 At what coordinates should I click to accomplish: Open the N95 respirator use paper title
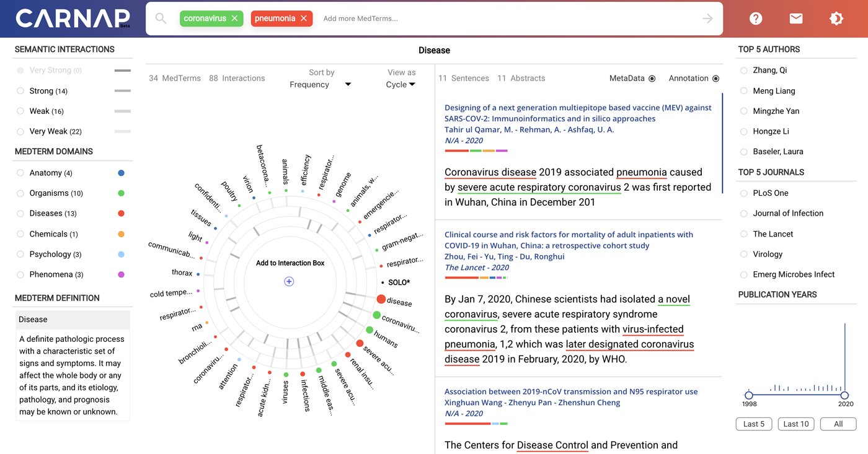pyautogui.click(x=571, y=391)
